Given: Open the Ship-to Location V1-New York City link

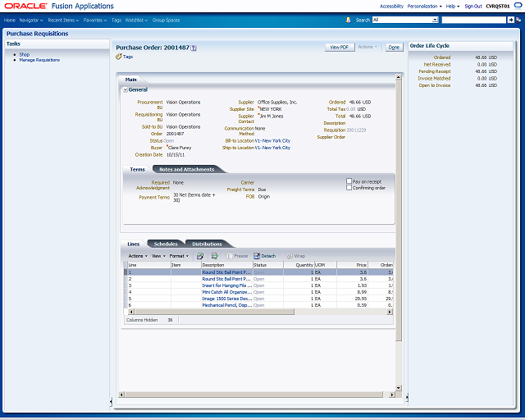Looking at the screenshot, I should 272,148.
